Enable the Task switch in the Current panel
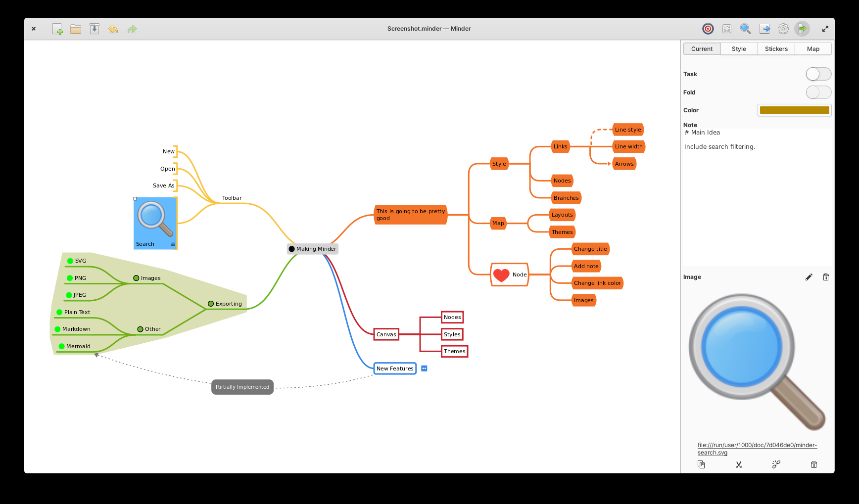859x504 pixels. [818, 74]
